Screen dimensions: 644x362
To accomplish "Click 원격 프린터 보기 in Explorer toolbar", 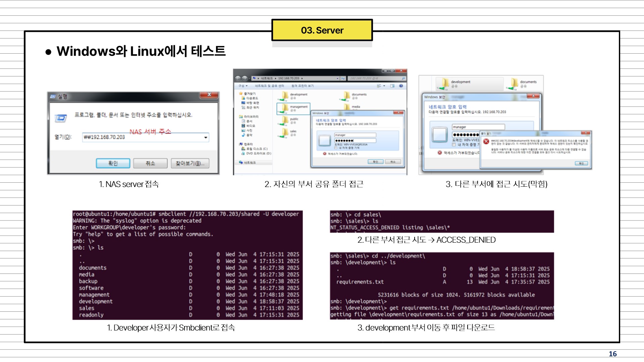I will point(303,86).
